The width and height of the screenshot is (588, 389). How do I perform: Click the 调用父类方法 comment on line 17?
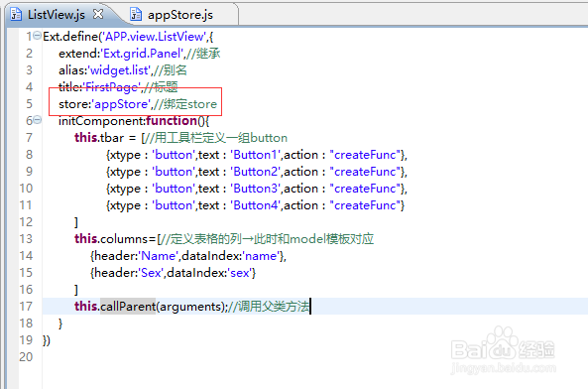269,307
